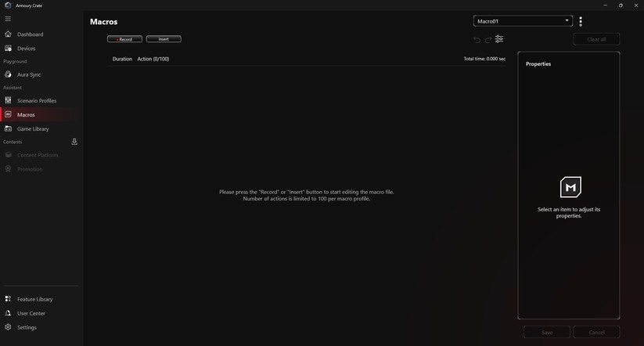Click the Contents download icon

coord(74,142)
